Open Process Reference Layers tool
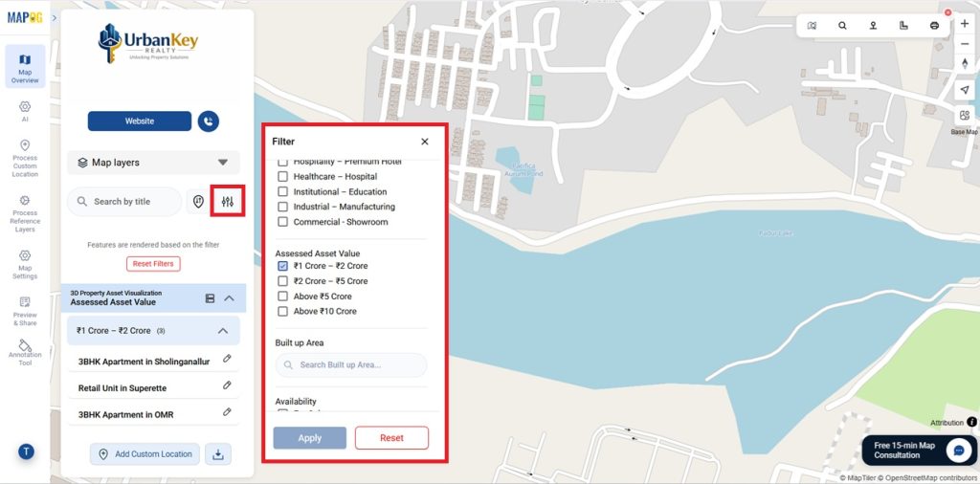This screenshot has height=484, width=980. [25, 213]
